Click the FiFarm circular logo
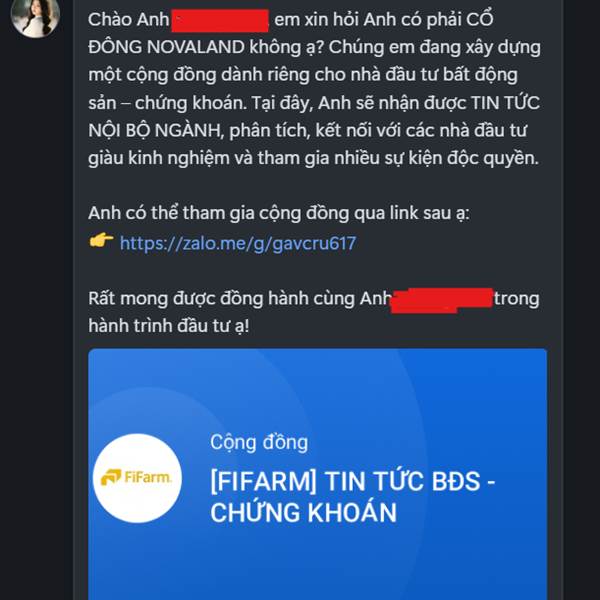The width and height of the screenshot is (600, 600). point(137,478)
